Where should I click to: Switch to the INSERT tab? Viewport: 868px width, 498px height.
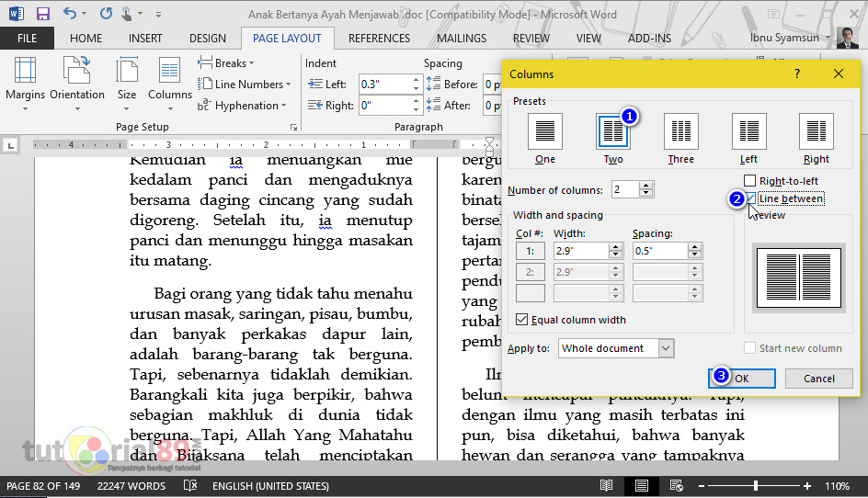[145, 39]
